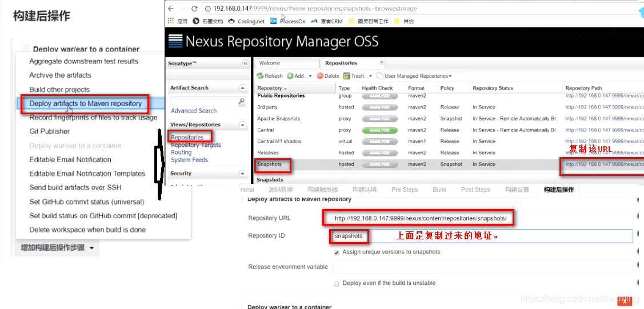Close the Repositories tab with its x
Viewport: 644px width, 309px height.
[x=381, y=62]
